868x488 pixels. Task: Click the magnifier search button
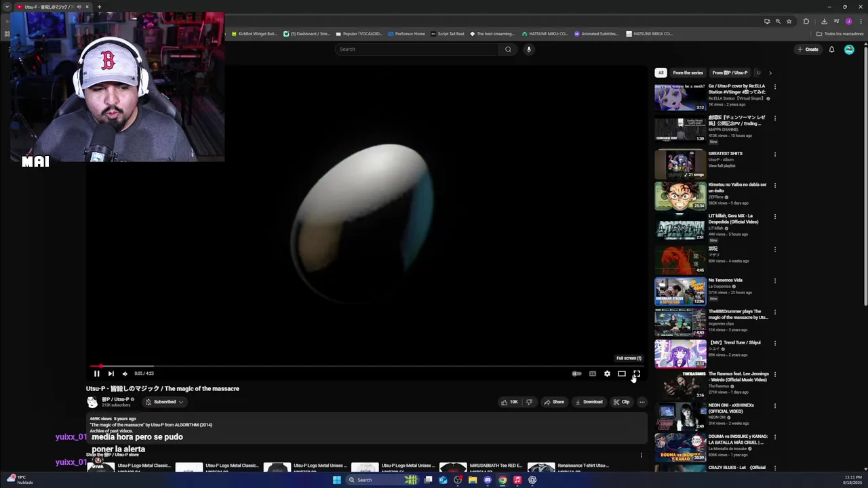pos(508,49)
